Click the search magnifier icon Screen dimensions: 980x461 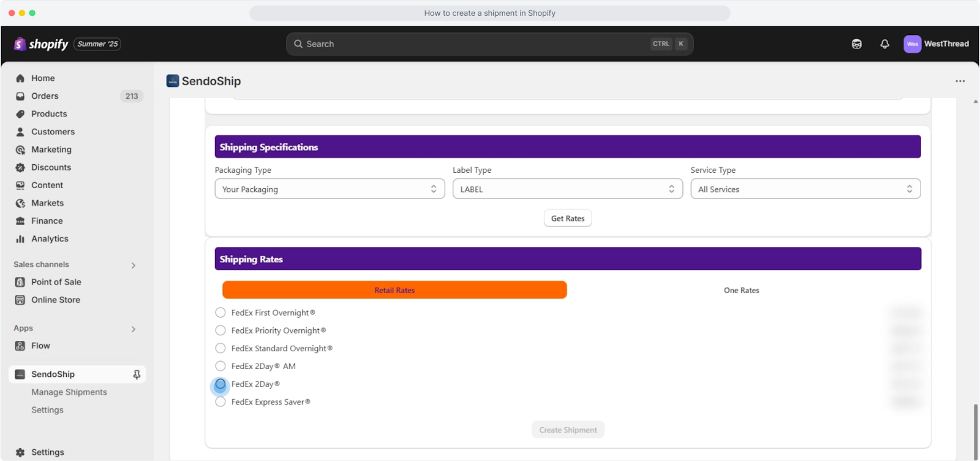tap(298, 44)
